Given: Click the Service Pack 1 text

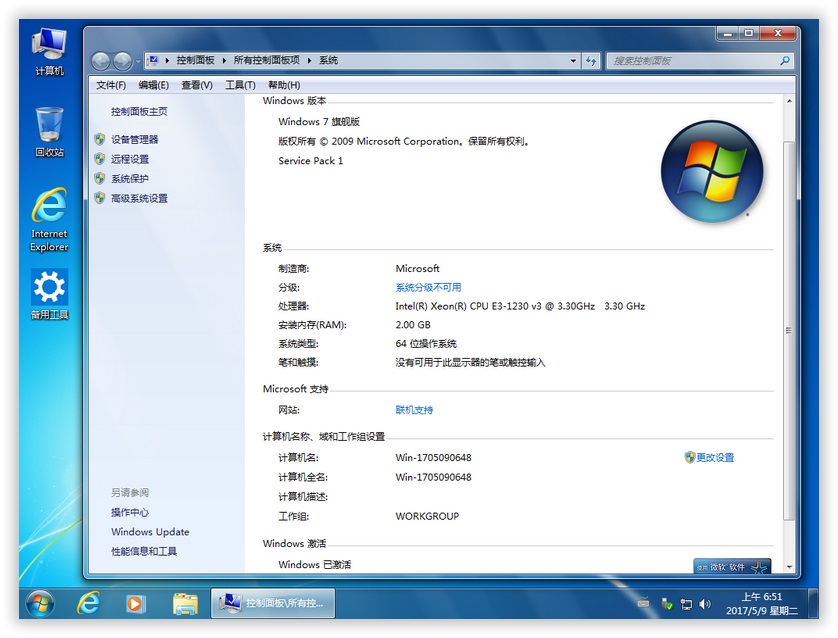Looking at the screenshot, I should point(311,161).
